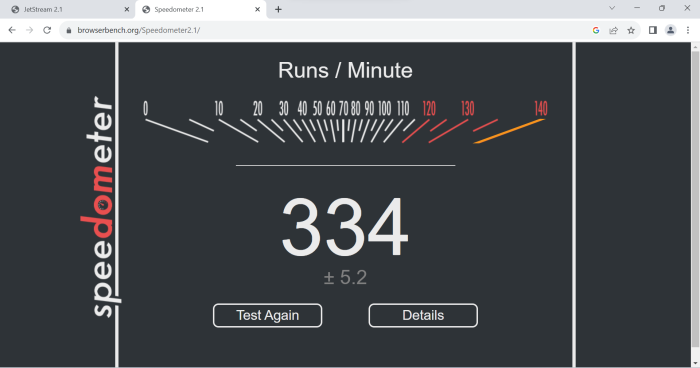Open a new tab with plus button
Image resolution: width=700 pixels, height=368 pixels.
pos(278,9)
